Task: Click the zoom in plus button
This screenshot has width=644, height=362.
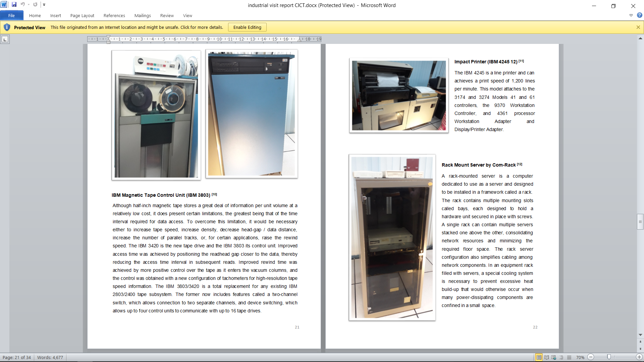Action: tap(639, 357)
